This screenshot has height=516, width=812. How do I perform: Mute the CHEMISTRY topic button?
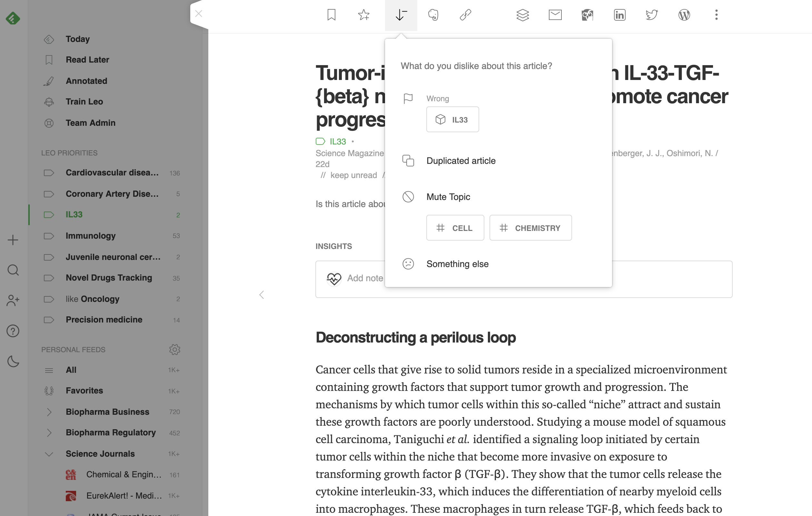coord(530,228)
